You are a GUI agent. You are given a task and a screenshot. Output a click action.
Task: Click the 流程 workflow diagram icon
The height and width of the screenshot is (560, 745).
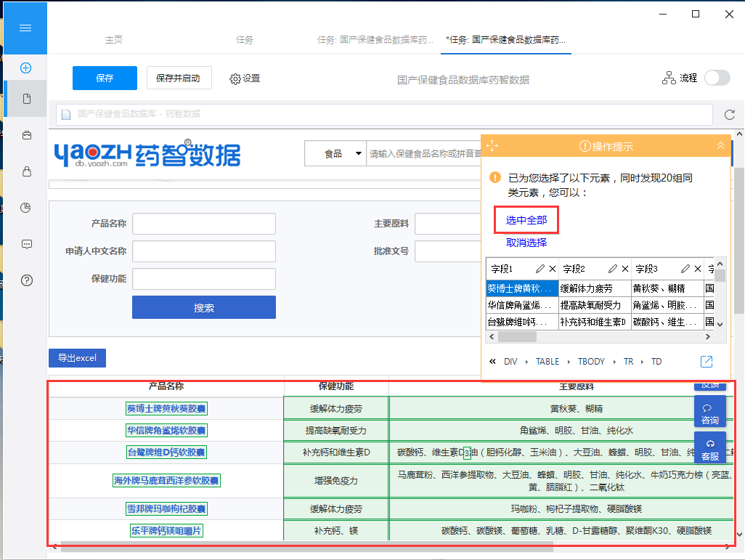tap(669, 78)
